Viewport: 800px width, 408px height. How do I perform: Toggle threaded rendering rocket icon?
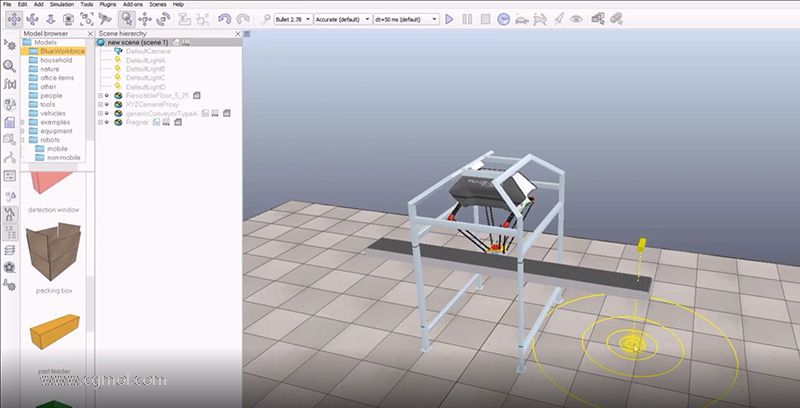559,19
